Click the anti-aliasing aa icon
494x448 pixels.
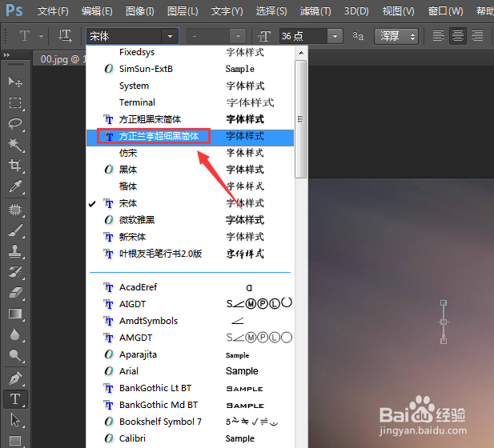358,35
